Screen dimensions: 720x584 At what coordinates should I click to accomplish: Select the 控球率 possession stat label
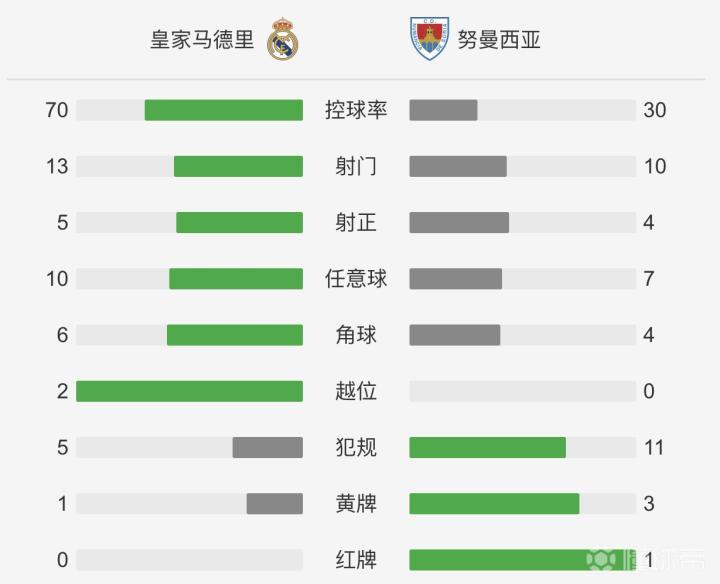tap(356, 110)
